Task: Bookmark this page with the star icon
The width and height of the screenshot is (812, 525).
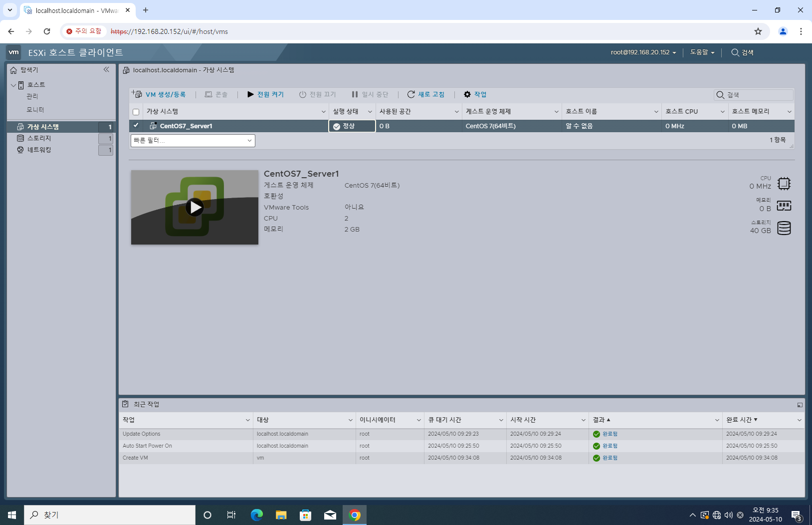Action: point(758,31)
